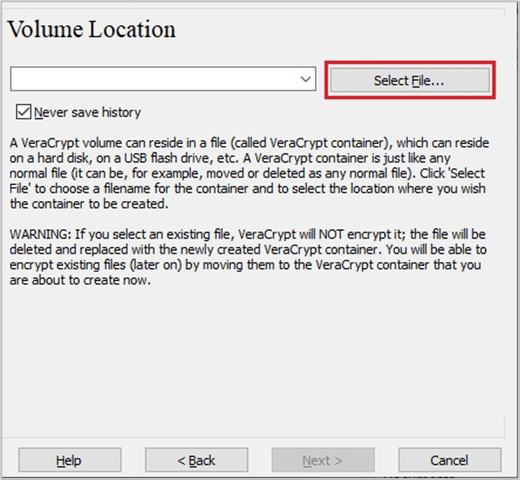This screenshot has width=520, height=480.
Task: Expand the volume location dropdown arrow
Action: [x=306, y=79]
